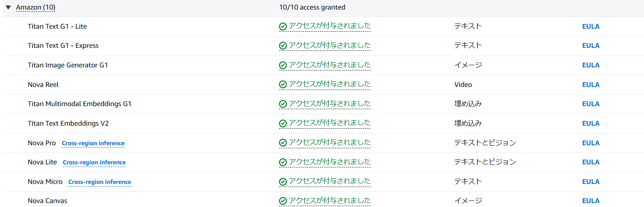This screenshot has width=644, height=207.
Task: Select the Titan Text G1 - Express model name
Action: coord(63,46)
